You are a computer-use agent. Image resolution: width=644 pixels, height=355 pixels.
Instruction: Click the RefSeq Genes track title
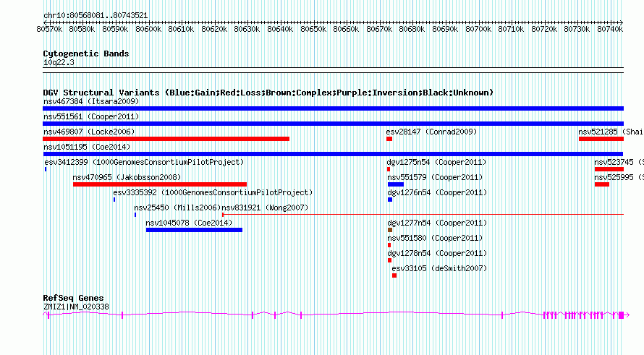point(73,298)
